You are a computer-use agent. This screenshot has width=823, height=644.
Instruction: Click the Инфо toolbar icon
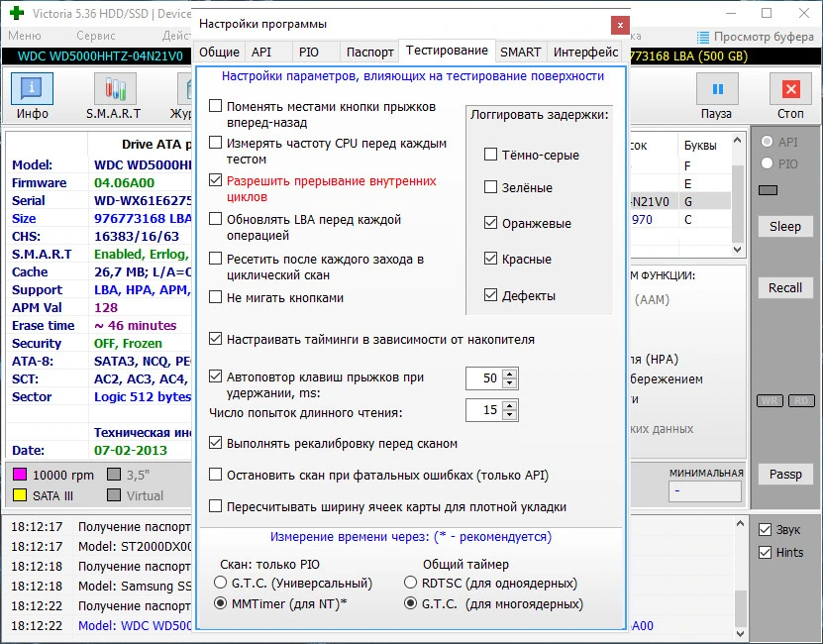point(32,89)
